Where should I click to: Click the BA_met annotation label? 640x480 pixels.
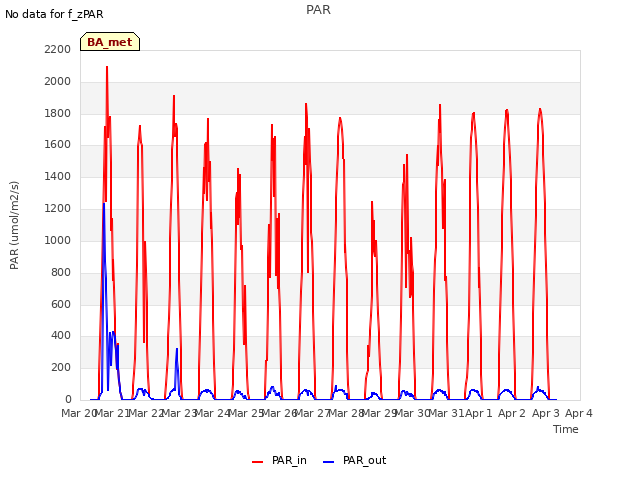110,42
